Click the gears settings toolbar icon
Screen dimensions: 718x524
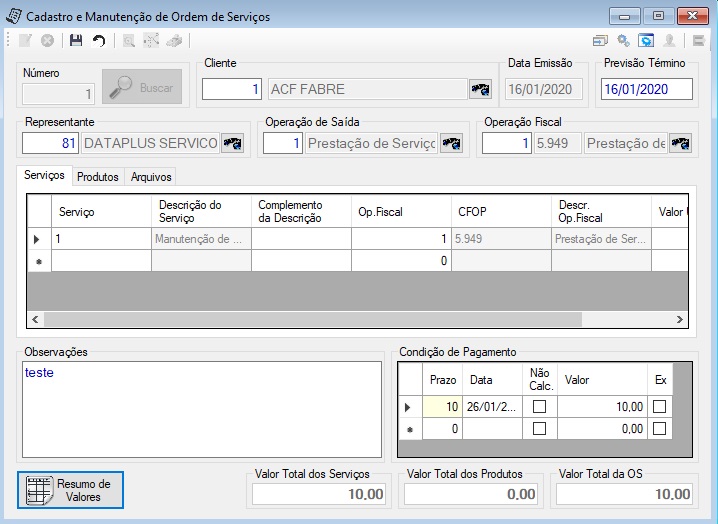[623, 41]
